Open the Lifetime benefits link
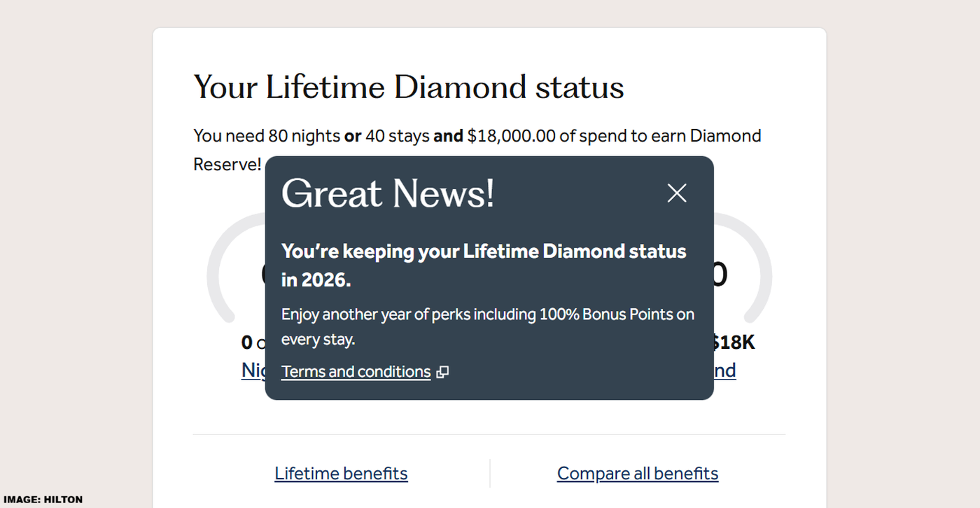This screenshot has width=980, height=508. (x=341, y=474)
